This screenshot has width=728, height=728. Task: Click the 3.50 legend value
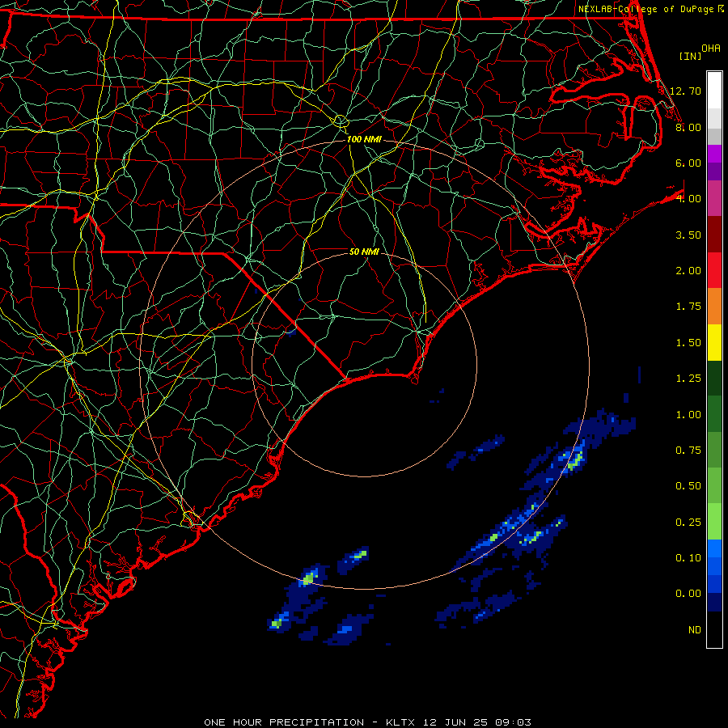click(x=688, y=235)
